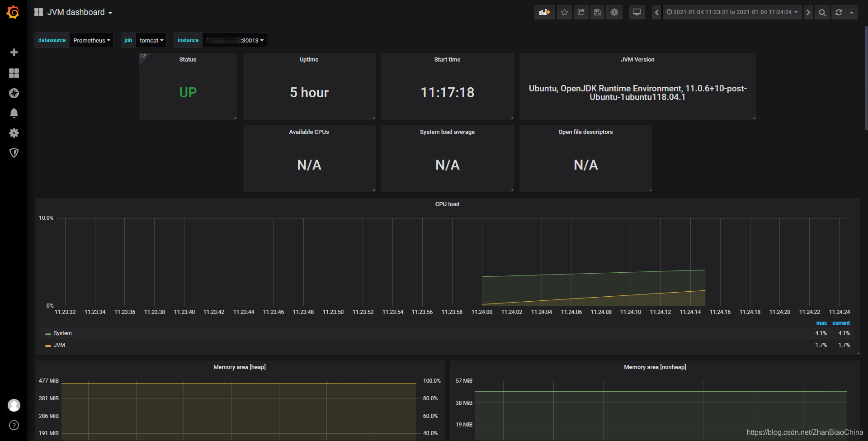
Task: Open JVM series color swatch
Action: tap(48, 346)
